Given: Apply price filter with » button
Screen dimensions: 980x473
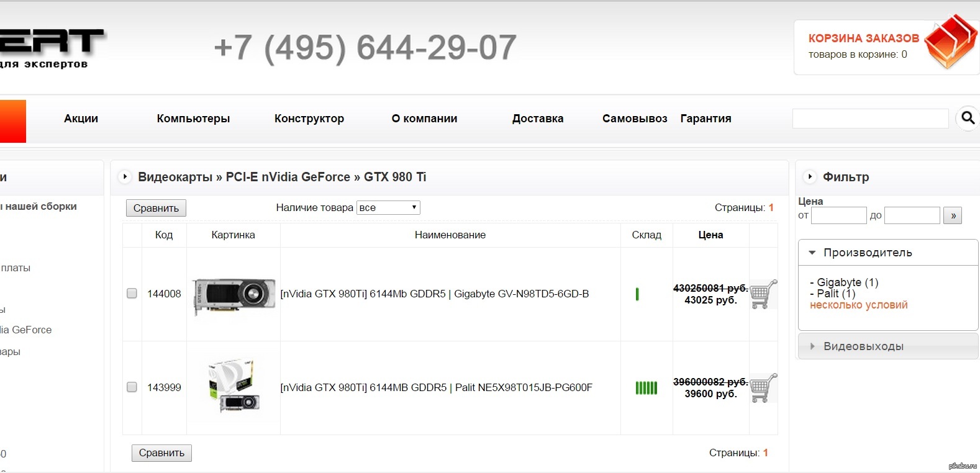Looking at the screenshot, I should [953, 215].
